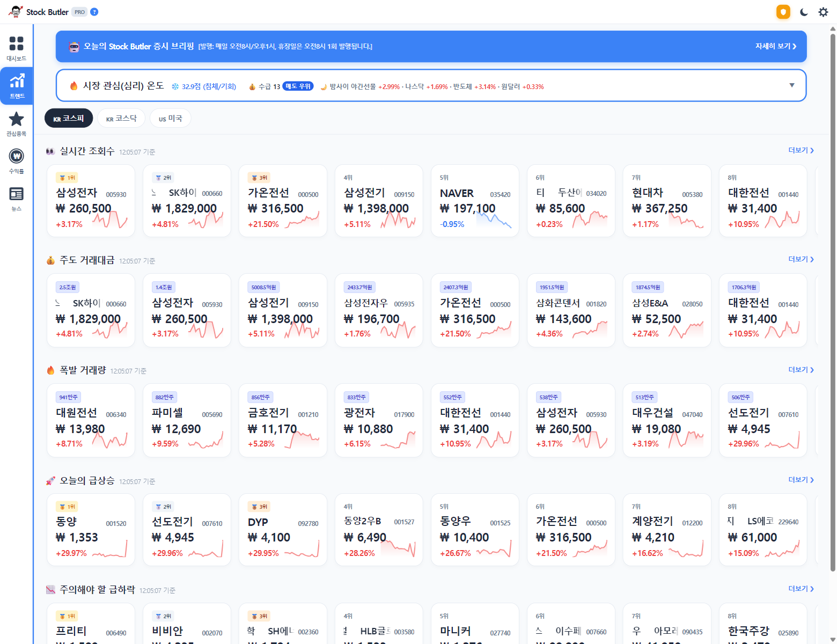837x644 pixels.
Task: Expand 더보기 for 폭발 거래량 section
Action: click(801, 370)
